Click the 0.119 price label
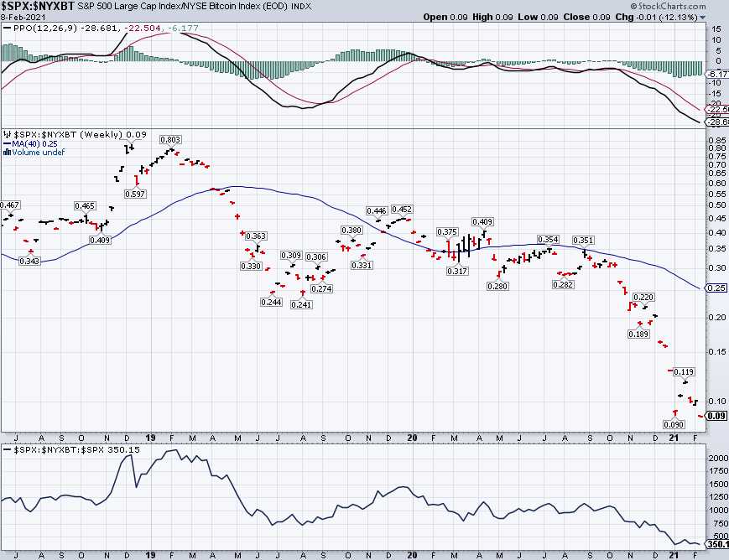The image size is (729, 560). [685, 371]
